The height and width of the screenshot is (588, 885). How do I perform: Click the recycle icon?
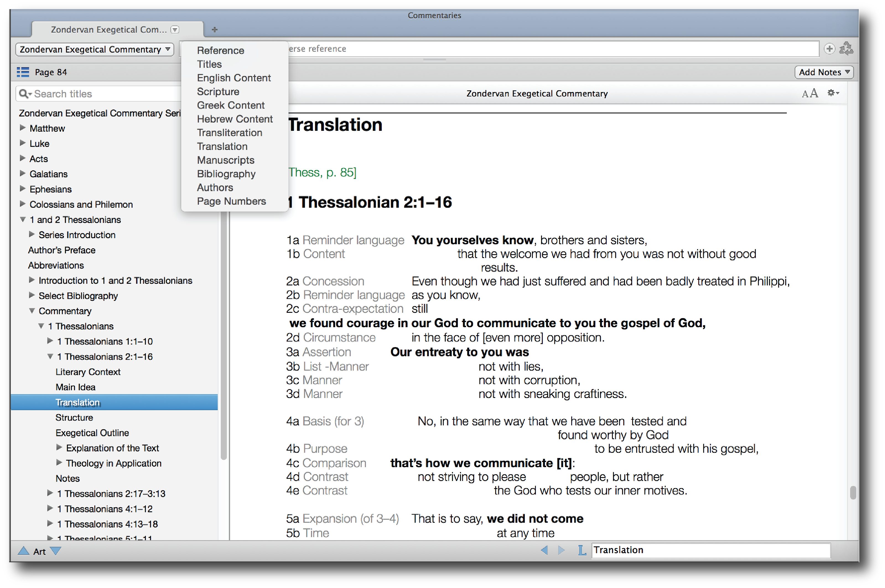[846, 49]
